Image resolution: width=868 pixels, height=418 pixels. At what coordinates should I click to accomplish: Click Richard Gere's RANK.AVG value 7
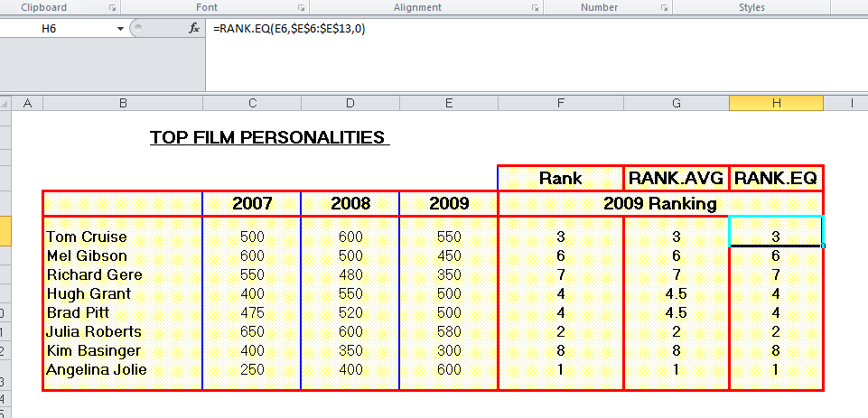tap(677, 274)
